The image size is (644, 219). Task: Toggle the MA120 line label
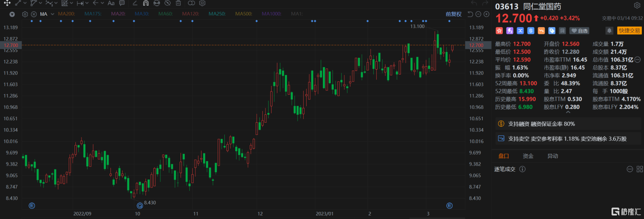(190, 14)
